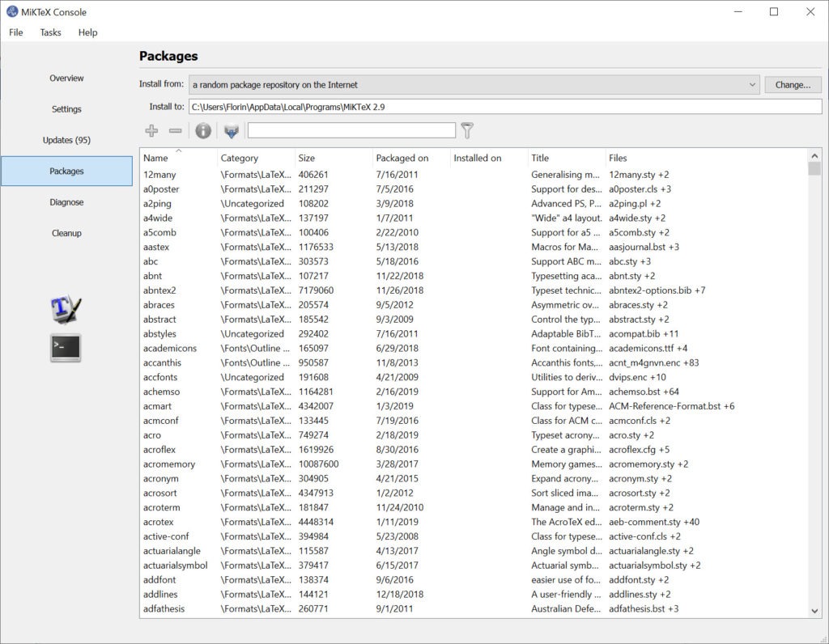
Task: Select the acro package
Action: tap(151, 435)
